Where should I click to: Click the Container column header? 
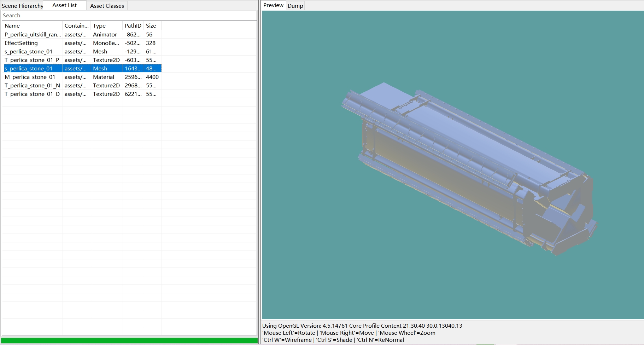click(76, 26)
